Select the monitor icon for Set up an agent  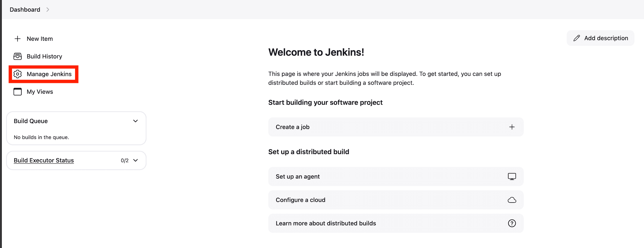(512, 176)
